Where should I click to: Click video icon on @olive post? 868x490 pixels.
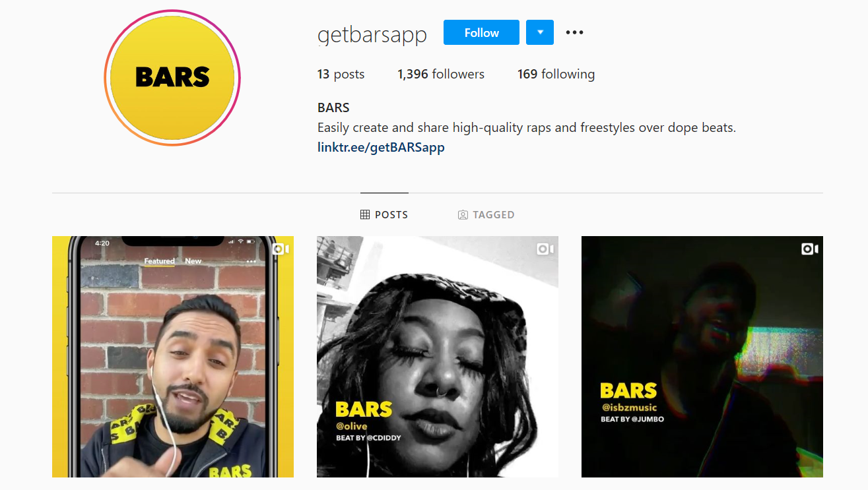pyautogui.click(x=545, y=249)
